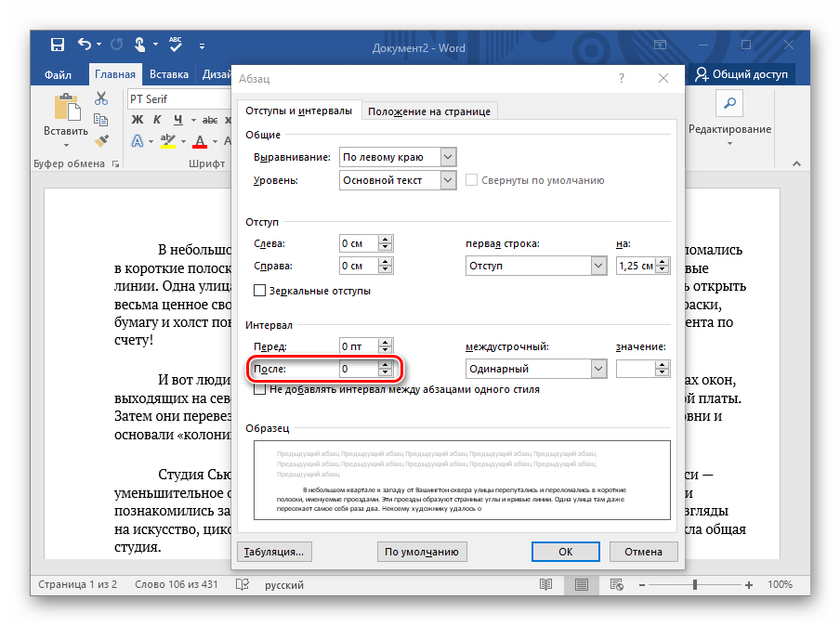Open help in Абзац dialog
The height and width of the screenshot is (626, 840).
[x=622, y=78]
